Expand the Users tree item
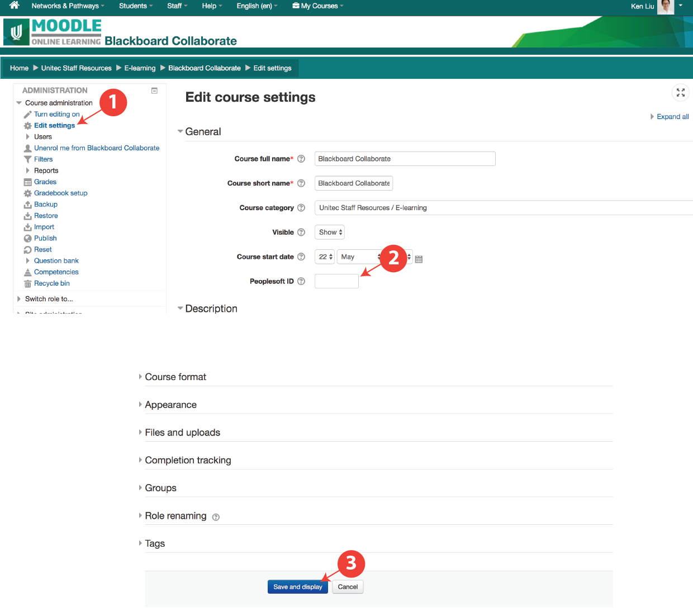693x616 pixels. point(27,137)
